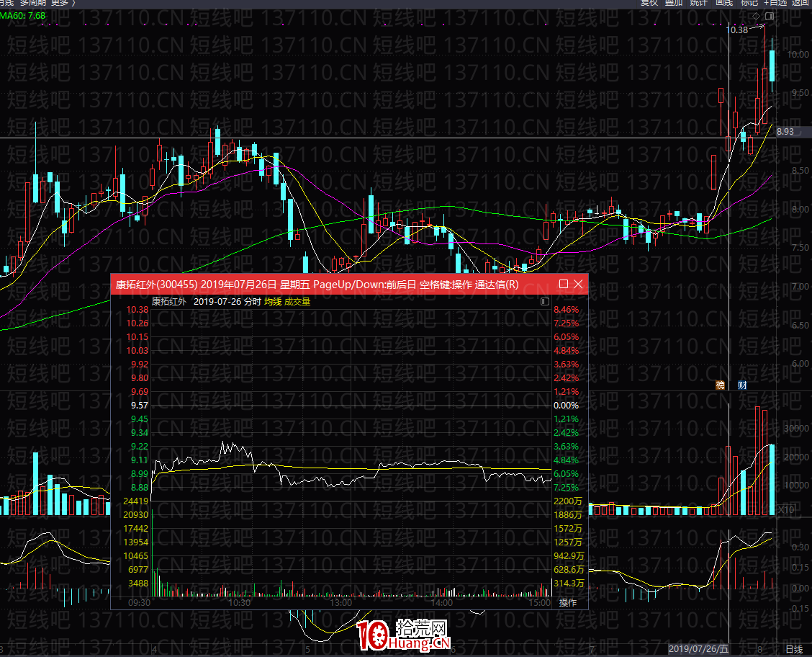Click 复权 in the top toolbar

coord(649,3)
